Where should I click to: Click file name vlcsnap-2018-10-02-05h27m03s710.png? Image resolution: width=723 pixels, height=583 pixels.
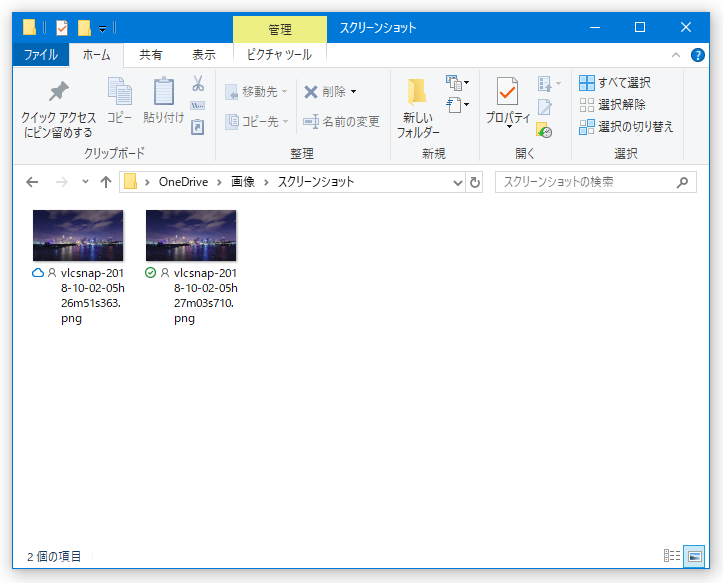click(x=206, y=296)
